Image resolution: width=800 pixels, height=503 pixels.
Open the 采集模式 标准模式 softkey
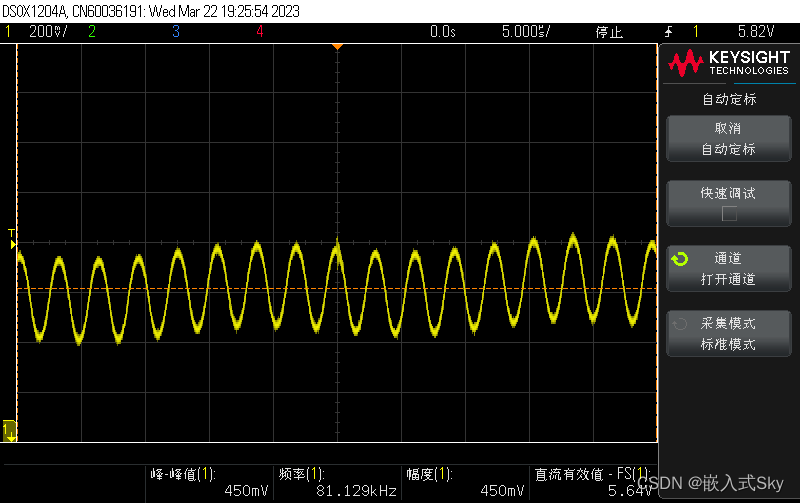click(x=729, y=333)
